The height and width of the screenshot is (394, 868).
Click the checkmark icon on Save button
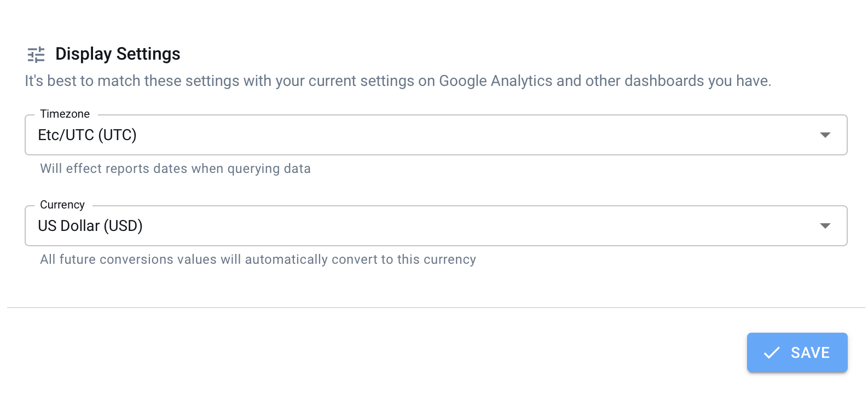772,353
